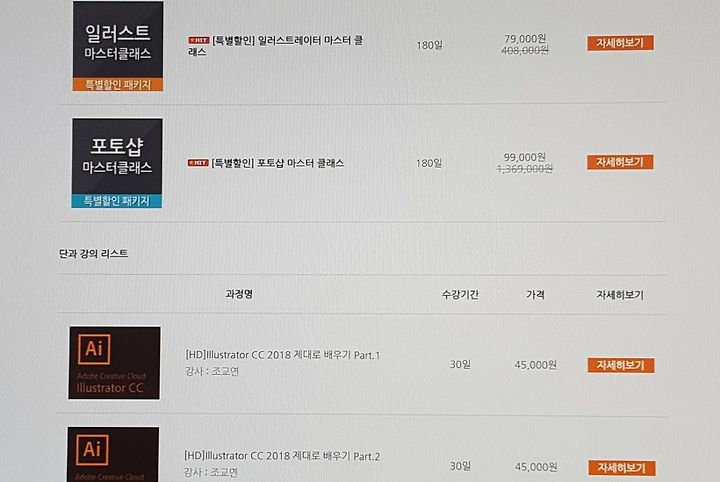Click 자세히보기 for 일러스트레이터 마스터 클래스
The image size is (720, 482).
(x=620, y=43)
